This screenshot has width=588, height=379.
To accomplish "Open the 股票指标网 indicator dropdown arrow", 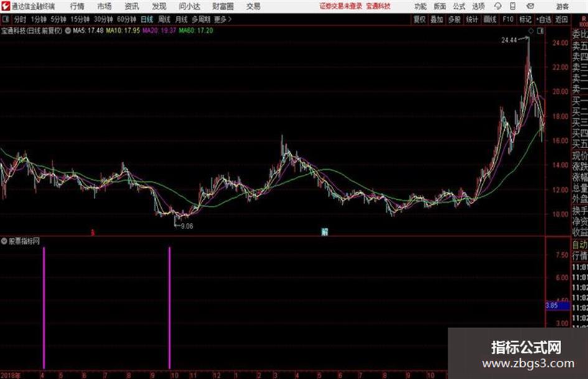I will (4, 241).
